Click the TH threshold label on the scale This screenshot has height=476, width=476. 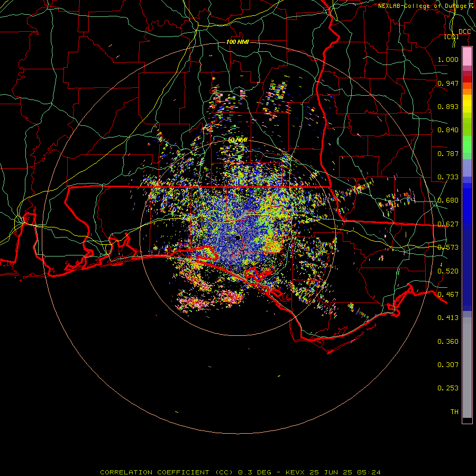click(x=454, y=412)
